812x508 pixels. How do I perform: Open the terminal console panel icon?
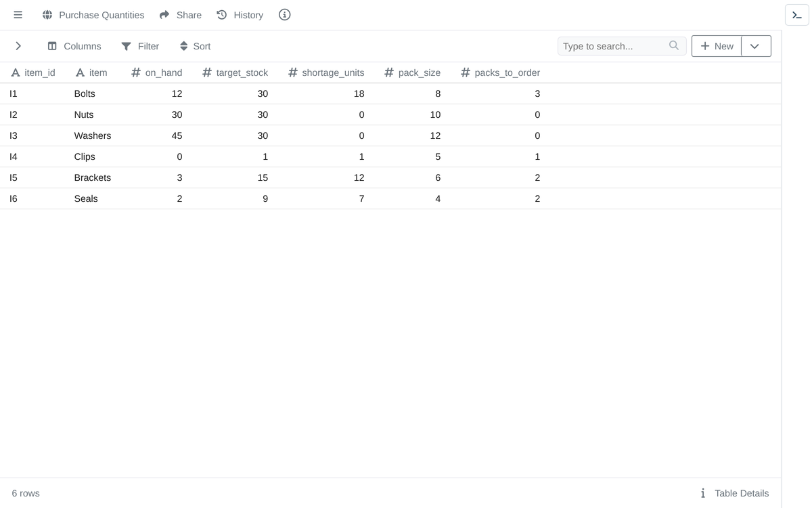pos(797,15)
